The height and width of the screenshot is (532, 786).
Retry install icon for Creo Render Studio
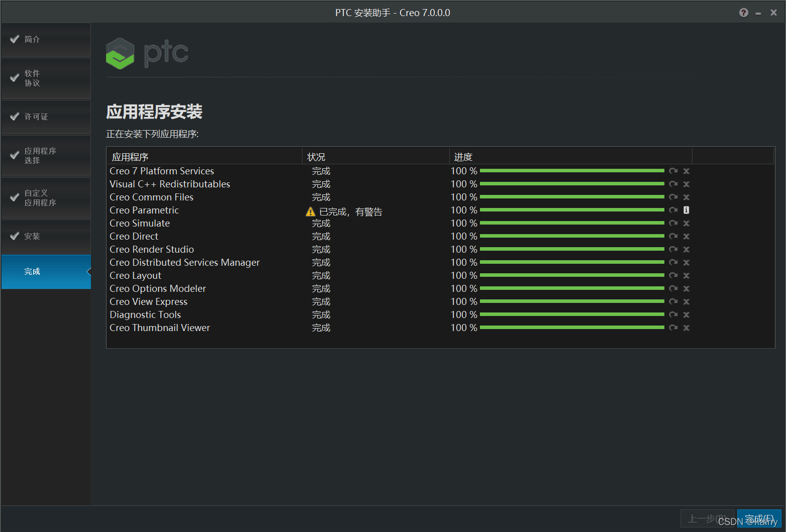(673, 249)
